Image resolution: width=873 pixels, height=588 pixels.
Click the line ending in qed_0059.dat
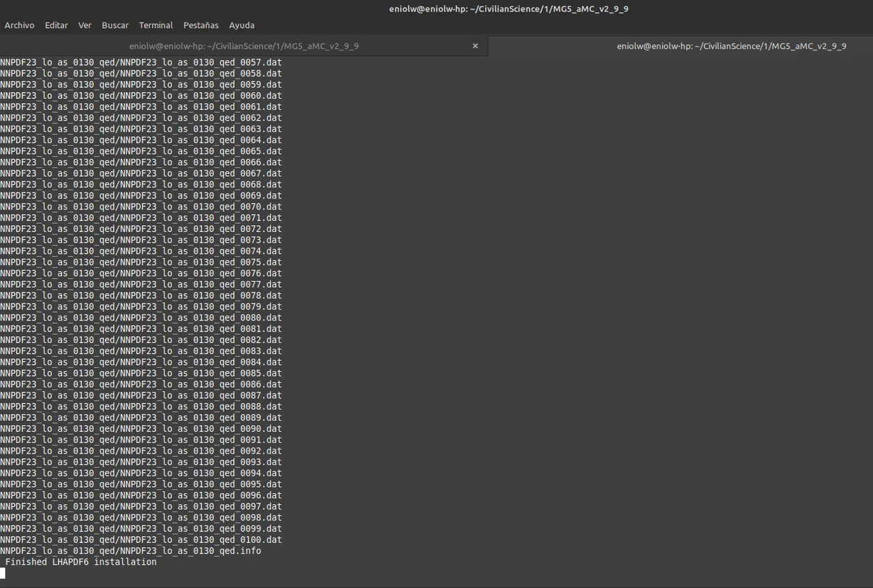[140, 85]
